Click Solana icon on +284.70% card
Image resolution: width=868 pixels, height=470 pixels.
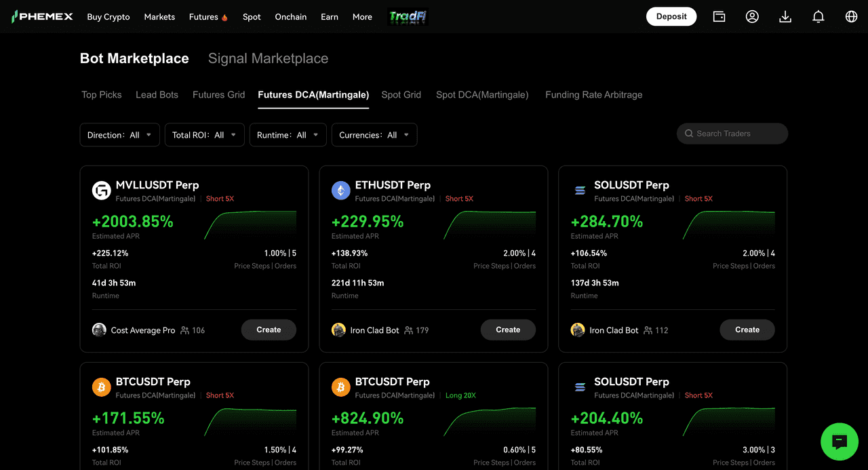[x=580, y=191]
